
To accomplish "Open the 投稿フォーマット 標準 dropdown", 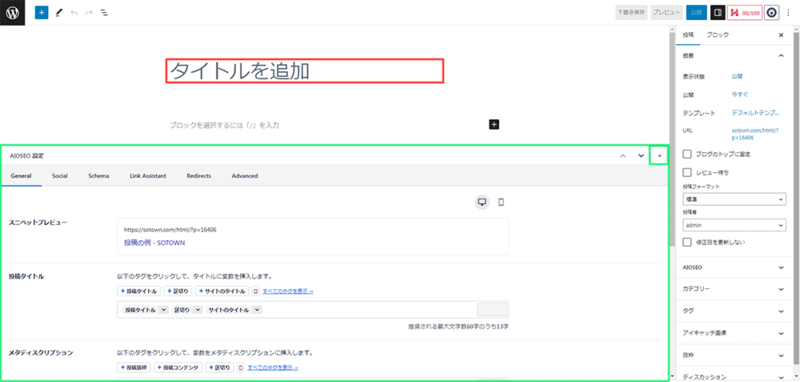I will [734, 199].
